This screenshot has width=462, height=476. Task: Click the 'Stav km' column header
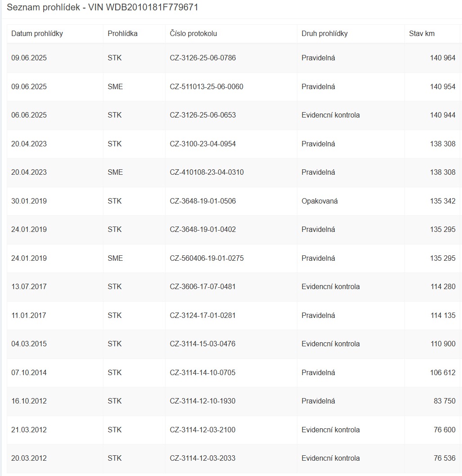[422, 34]
